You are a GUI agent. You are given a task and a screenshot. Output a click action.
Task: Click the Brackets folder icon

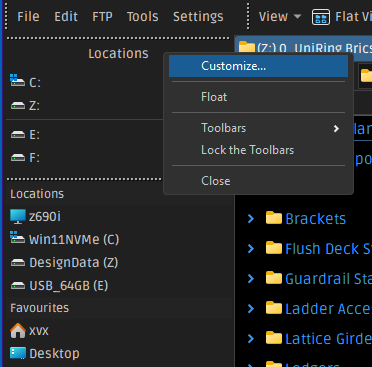tap(274, 218)
